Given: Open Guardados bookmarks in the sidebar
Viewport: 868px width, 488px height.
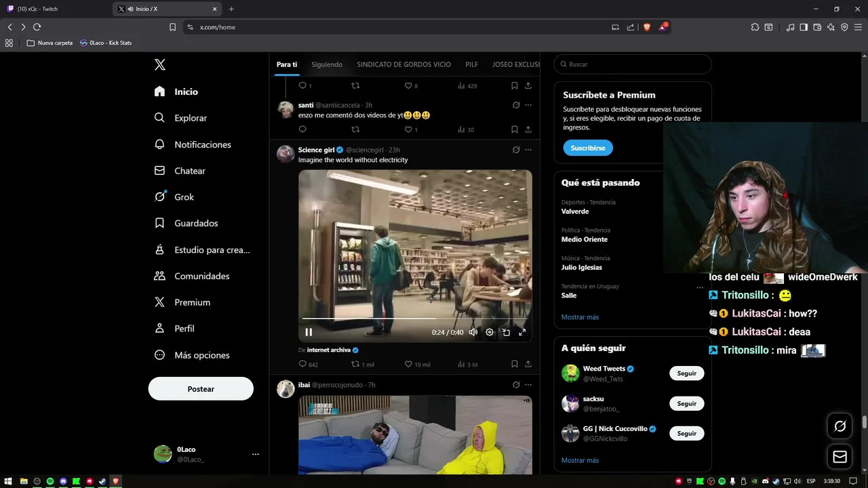Looking at the screenshot, I should coord(186,223).
